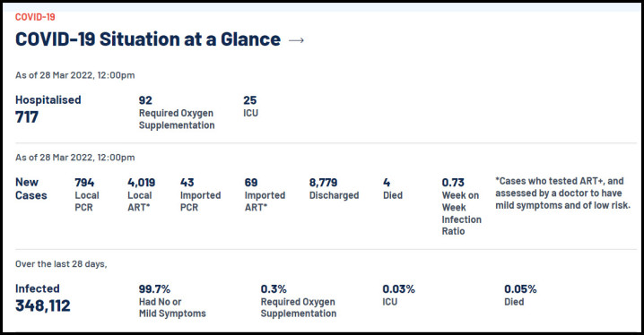Select the 794 Local PCR count
This screenshot has height=335, width=644.
click(x=87, y=194)
